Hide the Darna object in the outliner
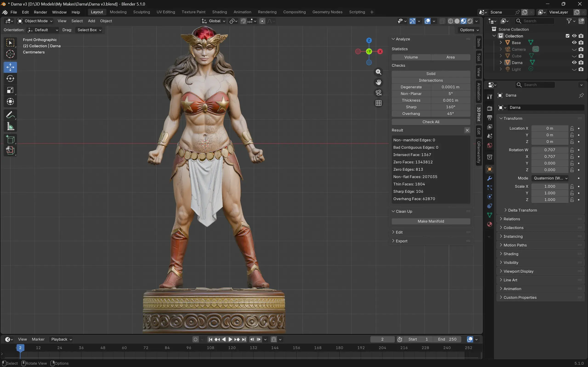 pyautogui.click(x=574, y=62)
